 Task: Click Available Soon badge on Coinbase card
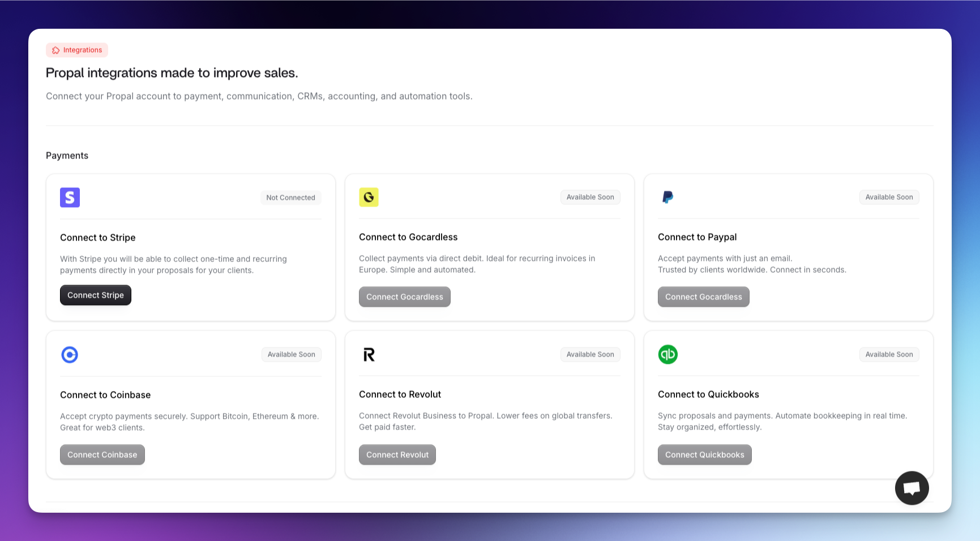pos(291,354)
